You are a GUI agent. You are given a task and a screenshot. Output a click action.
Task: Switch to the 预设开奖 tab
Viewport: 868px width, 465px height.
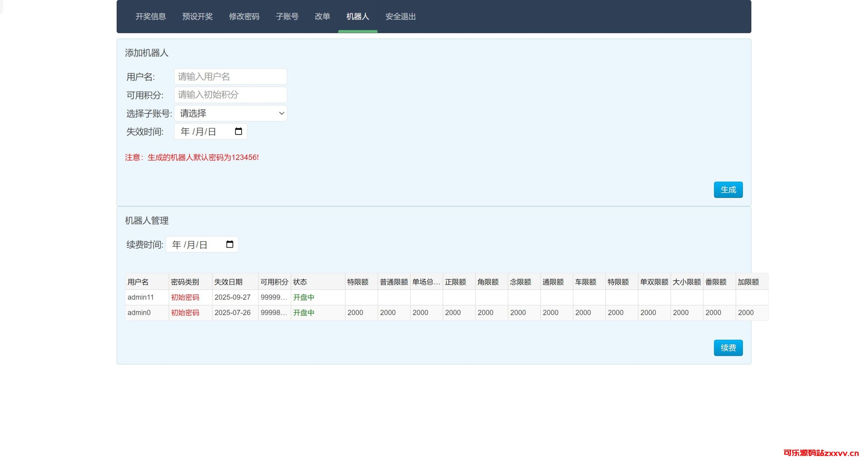click(x=197, y=16)
